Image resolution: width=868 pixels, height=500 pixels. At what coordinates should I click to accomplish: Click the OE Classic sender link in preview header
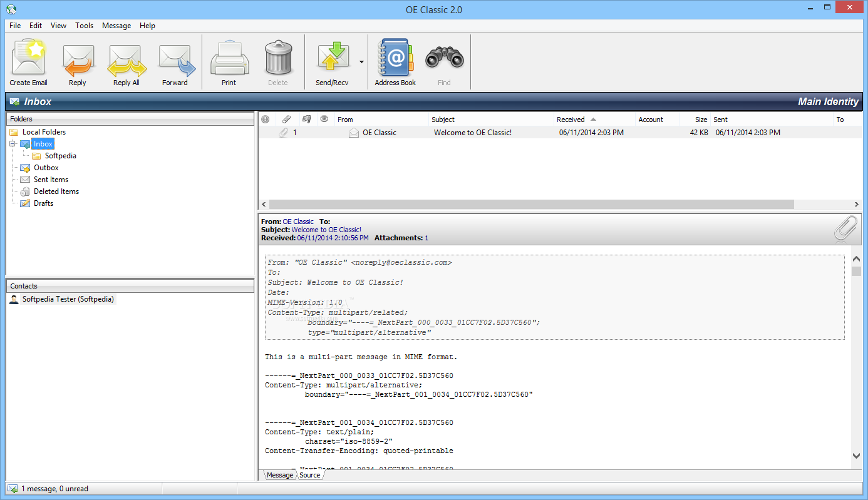coord(298,222)
